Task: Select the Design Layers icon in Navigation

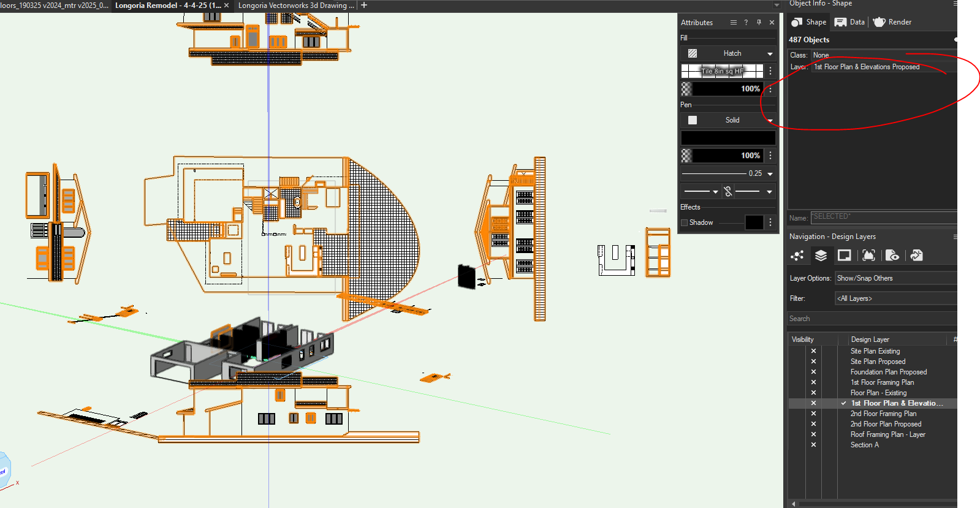Action: tap(821, 256)
